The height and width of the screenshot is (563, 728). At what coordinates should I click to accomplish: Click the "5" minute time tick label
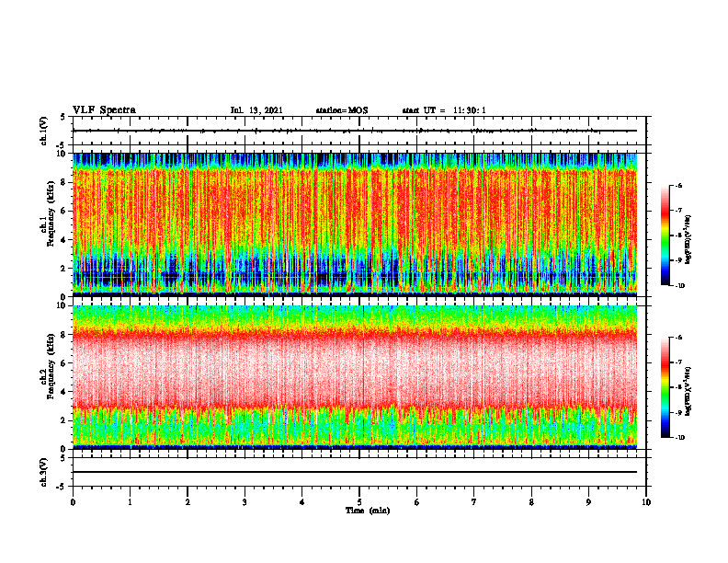359,502
